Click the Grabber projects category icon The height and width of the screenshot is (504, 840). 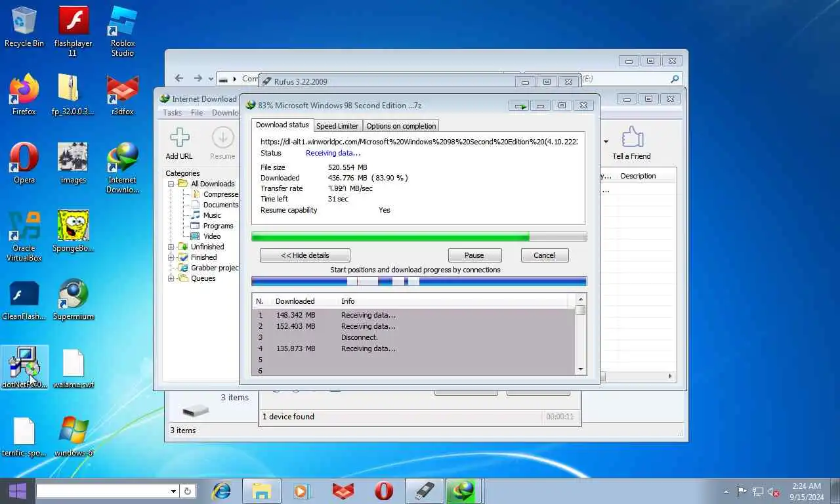coord(183,268)
